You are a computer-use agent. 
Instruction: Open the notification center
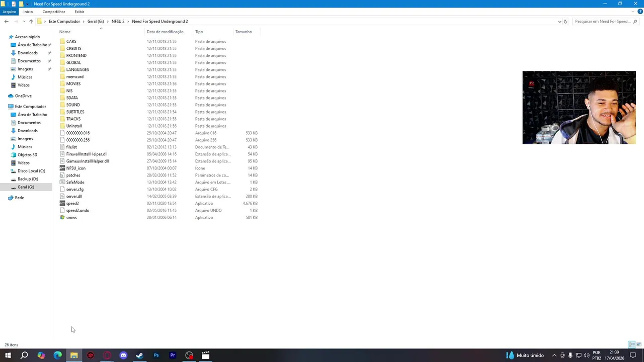tap(633, 355)
